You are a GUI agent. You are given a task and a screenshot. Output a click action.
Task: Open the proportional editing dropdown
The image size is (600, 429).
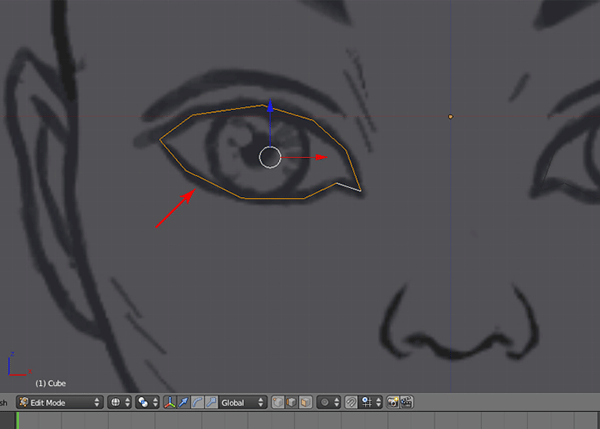pos(329,402)
